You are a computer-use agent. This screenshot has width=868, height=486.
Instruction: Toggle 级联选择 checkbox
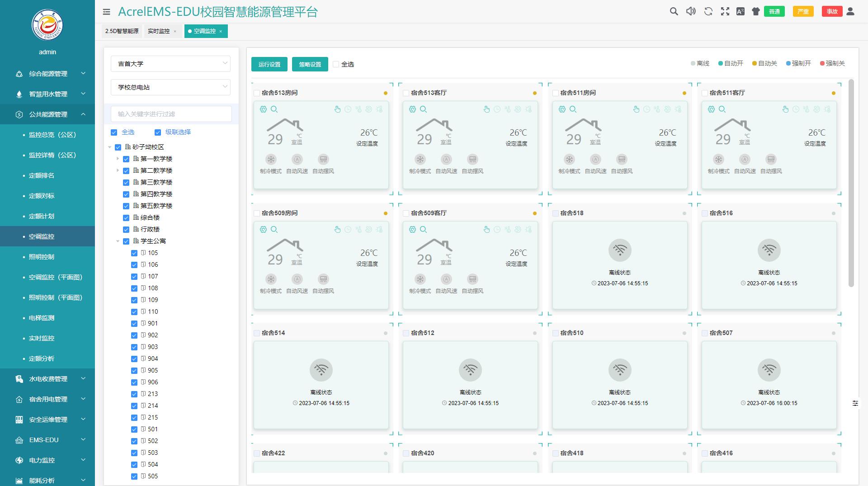158,132
